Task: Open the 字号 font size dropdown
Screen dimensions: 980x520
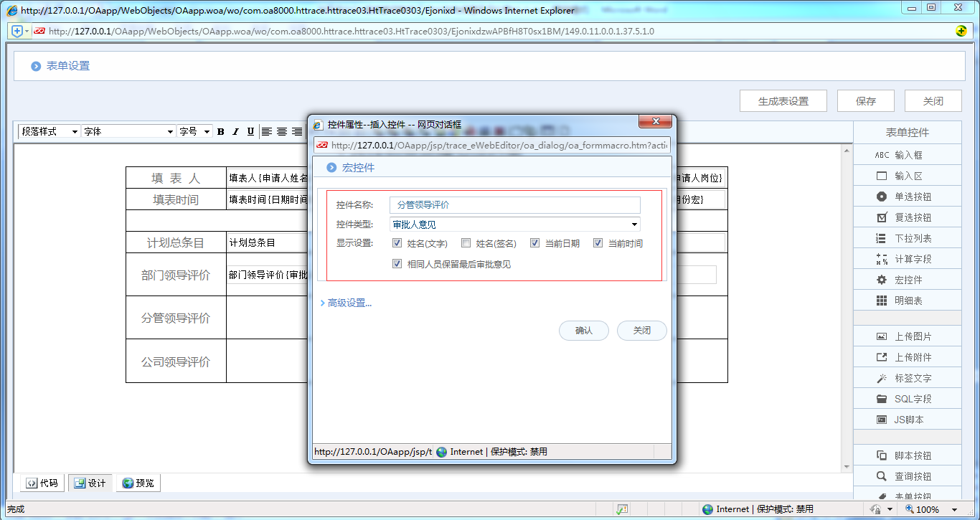Action: tap(195, 131)
